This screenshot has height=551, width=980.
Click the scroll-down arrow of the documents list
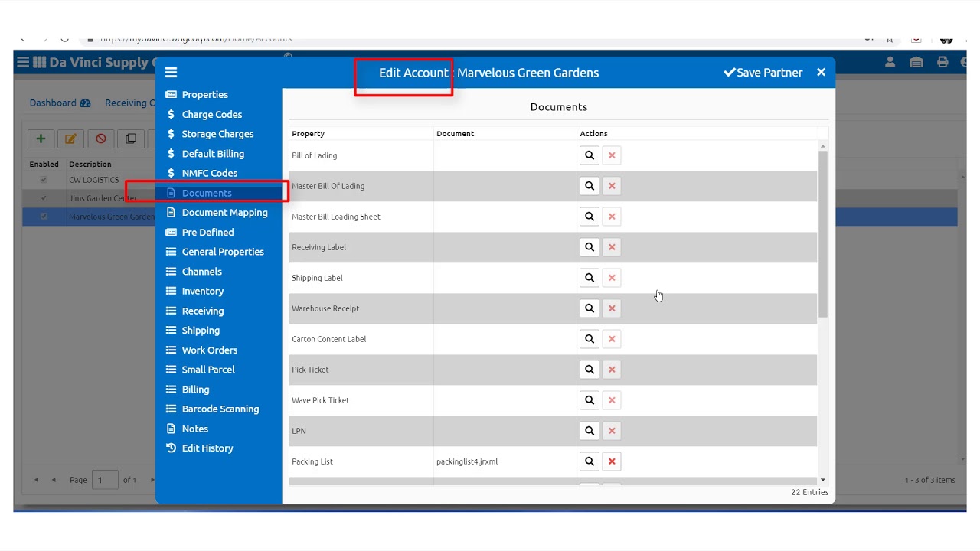[x=823, y=480]
